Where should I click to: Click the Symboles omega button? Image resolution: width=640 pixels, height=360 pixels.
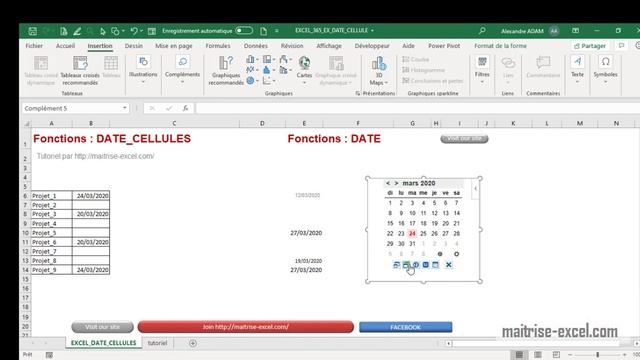pos(605,70)
